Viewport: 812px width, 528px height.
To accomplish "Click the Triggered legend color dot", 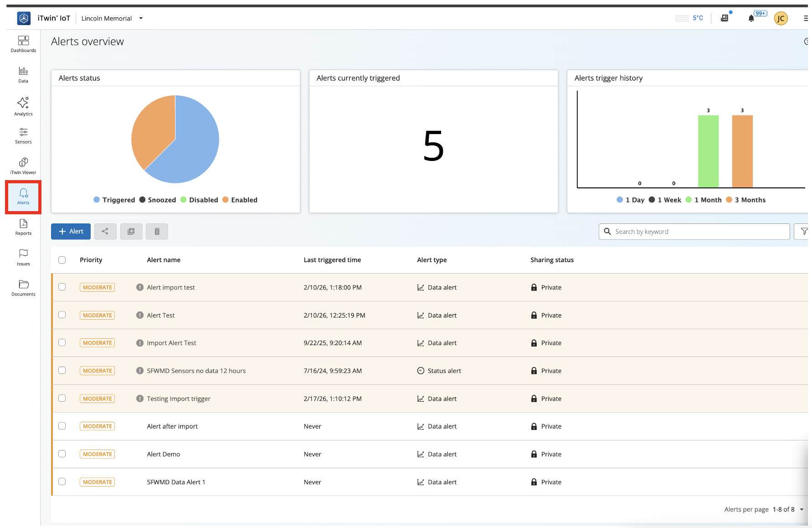I will pyautogui.click(x=97, y=200).
